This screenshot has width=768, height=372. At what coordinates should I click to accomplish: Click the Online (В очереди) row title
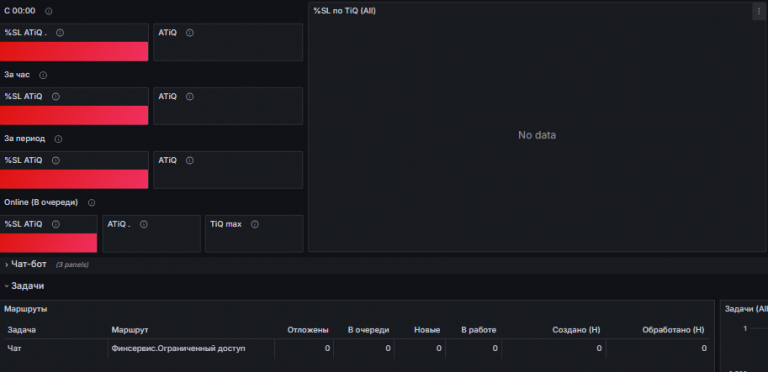tap(41, 202)
